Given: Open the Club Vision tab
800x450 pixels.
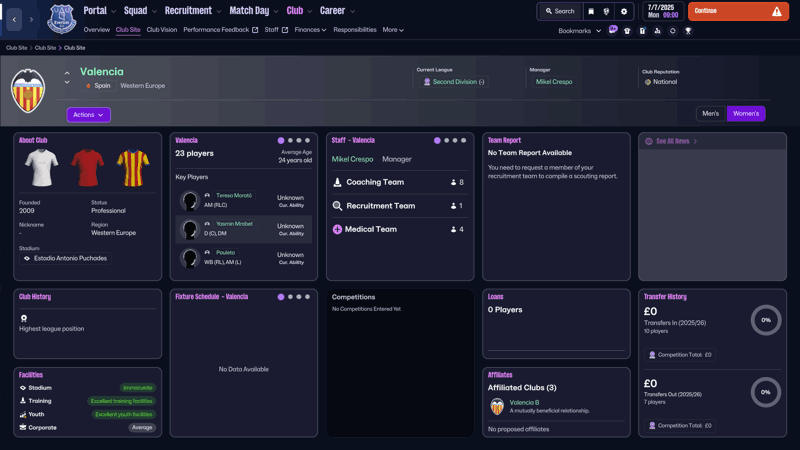Looking at the screenshot, I should pyautogui.click(x=162, y=30).
